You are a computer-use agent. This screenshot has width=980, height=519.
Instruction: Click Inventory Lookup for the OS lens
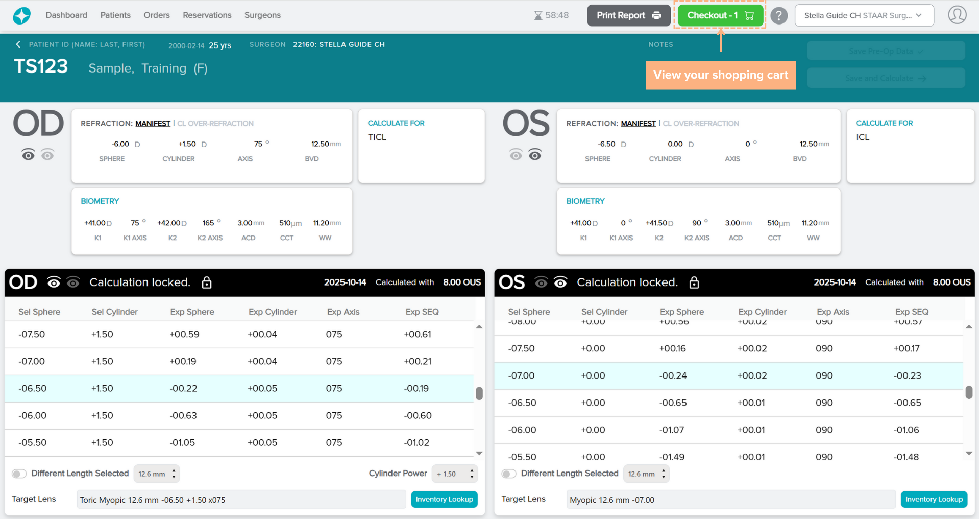pyautogui.click(x=934, y=499)
